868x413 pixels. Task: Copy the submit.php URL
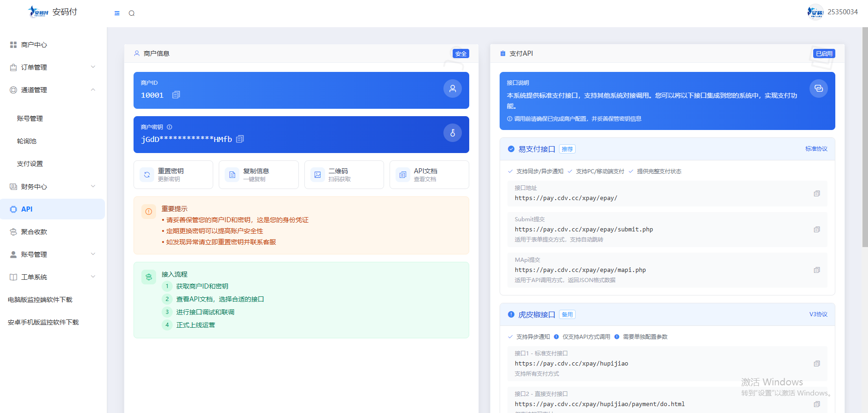point(816,230)
